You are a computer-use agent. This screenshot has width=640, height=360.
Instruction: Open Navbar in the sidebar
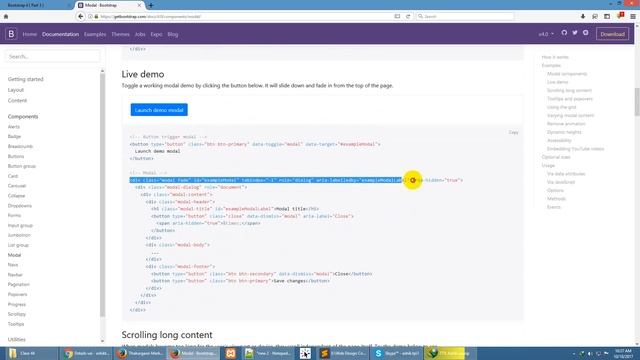pyautogui.click(x=15, y=275)
